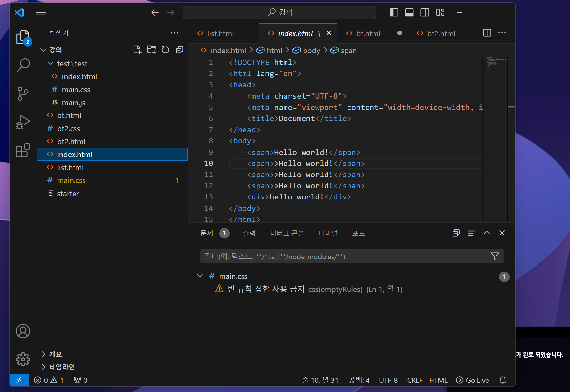Open the starter file
Image resolution: width=570 pixels, height=392 pixels.
[x=112, y=194]
